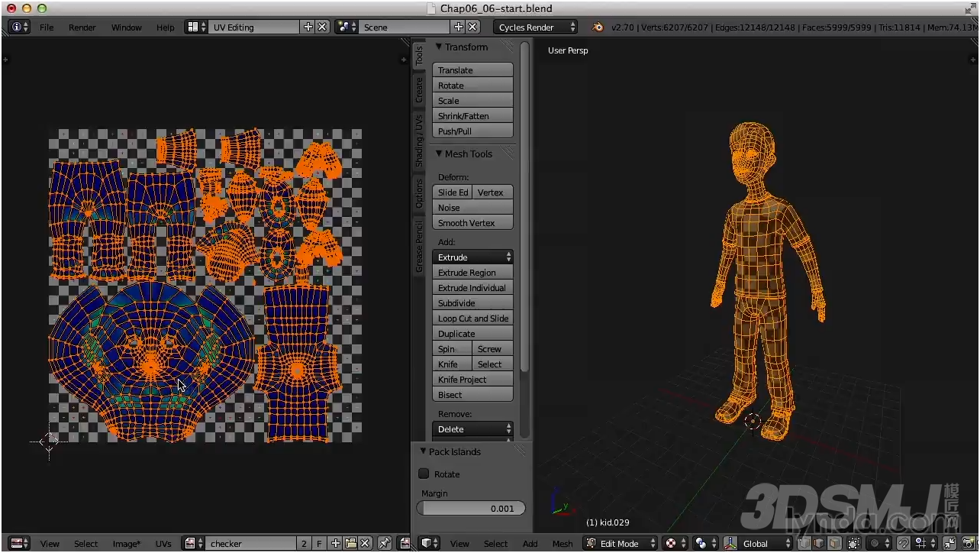Add a new image in UV editor

click(x=336, y=543)
